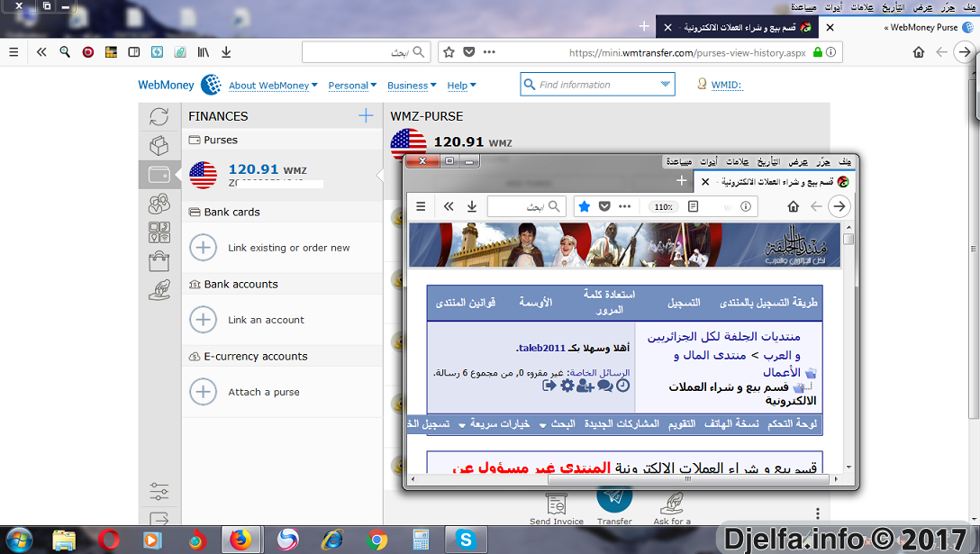Click the blue circular-arrows extension icon in toolbar

click(x=157, y=52)
